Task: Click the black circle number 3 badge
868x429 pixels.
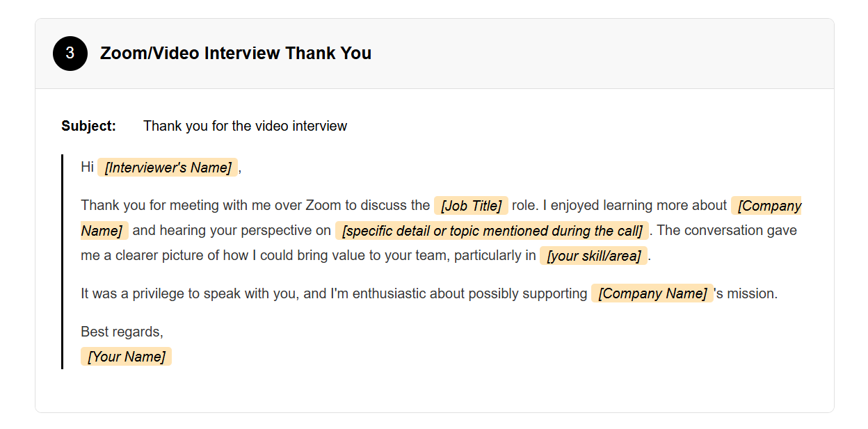Action: (x=70, y=54)
